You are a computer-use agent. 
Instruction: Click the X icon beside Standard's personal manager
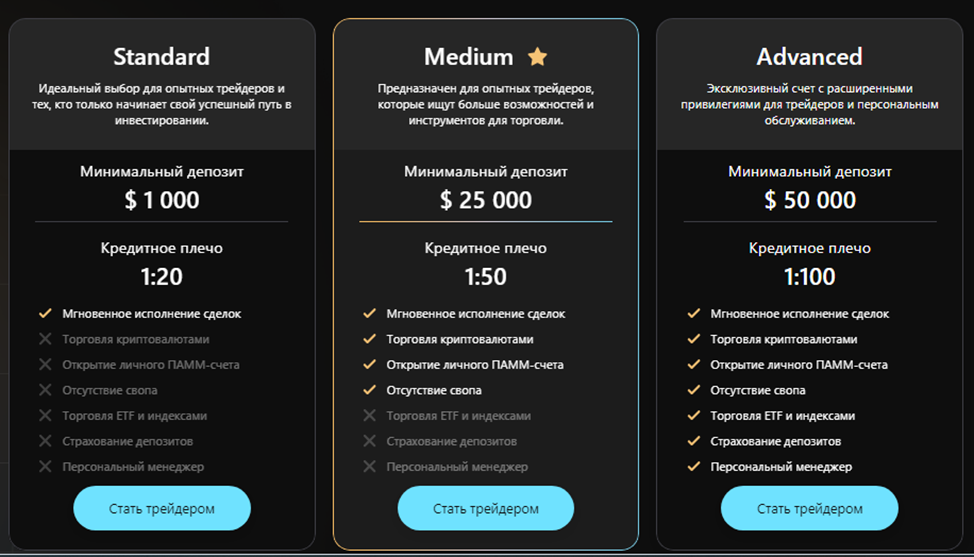pos(45,466)
